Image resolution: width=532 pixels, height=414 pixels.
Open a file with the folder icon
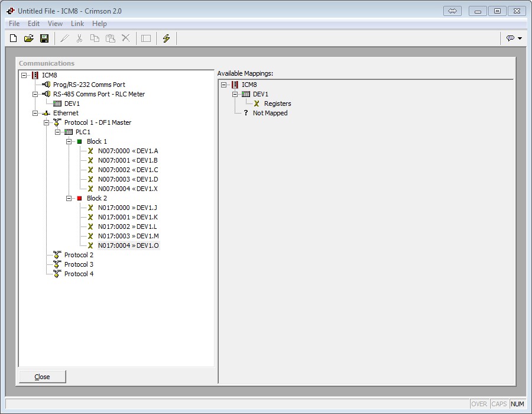tap(29, 38)
